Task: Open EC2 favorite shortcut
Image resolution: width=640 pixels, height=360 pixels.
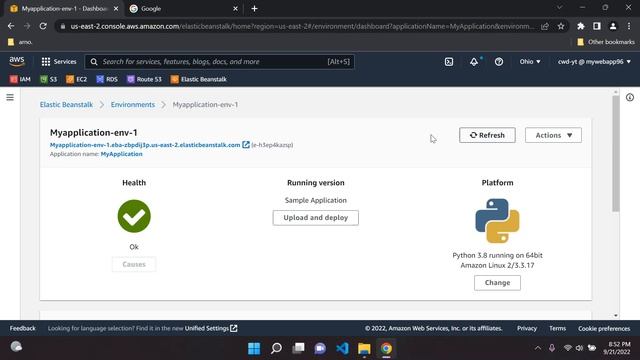Action: (76, 79)
